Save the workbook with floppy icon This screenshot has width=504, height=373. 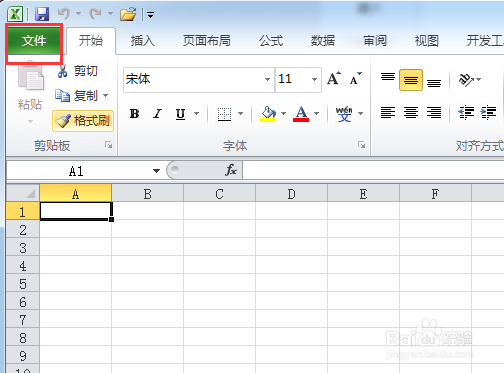pos(42,14)
